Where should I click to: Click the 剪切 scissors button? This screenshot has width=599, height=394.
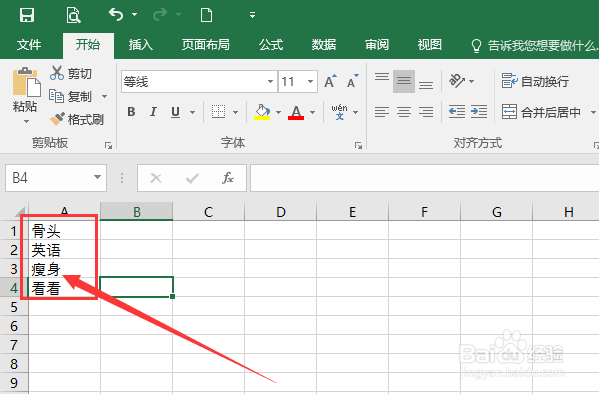click(x=71, y=73)
